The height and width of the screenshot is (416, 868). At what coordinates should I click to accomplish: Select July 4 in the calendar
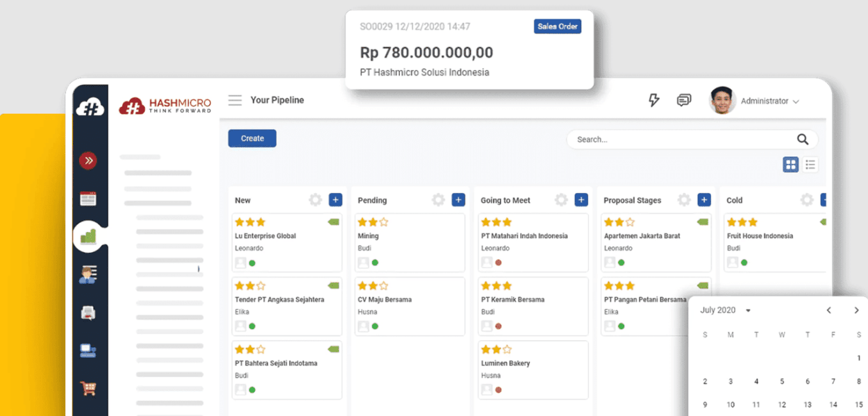coord(756,381)
